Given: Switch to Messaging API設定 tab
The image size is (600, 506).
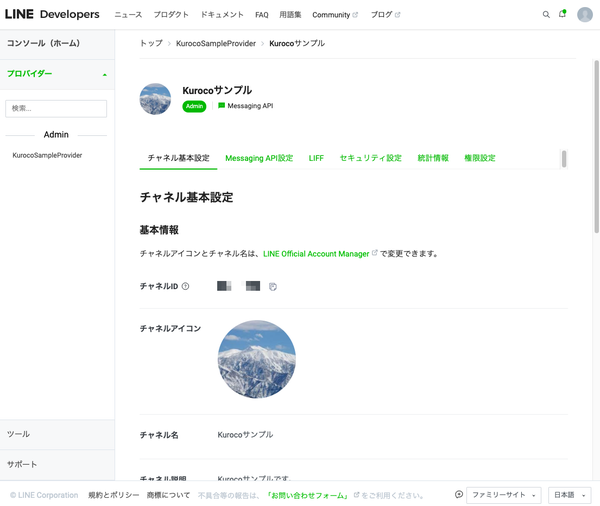Looking at the screenshot, I should (259, 158).
